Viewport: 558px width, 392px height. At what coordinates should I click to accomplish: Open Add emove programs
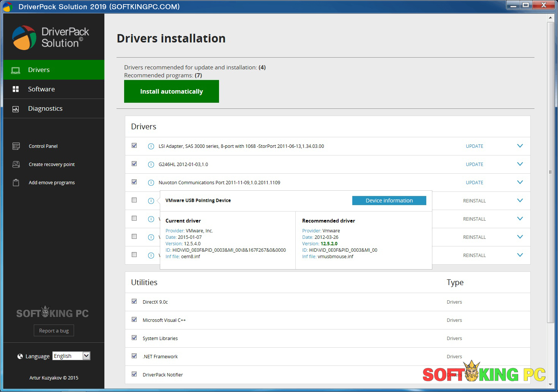(x=52, y=183)
